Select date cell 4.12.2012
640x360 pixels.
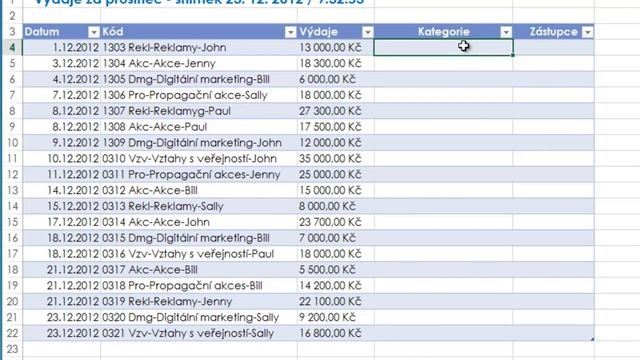click(62, 79)
